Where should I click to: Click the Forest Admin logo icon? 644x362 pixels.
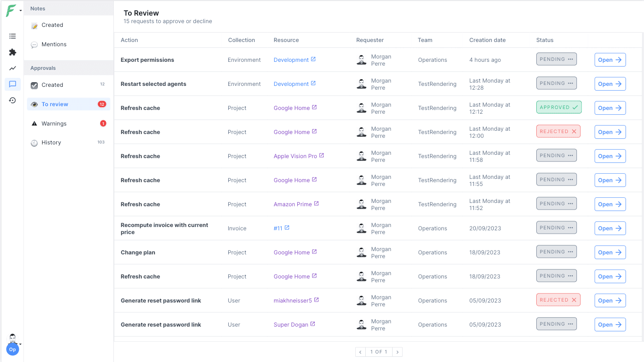pyautogui.click(x=10, y=10)
